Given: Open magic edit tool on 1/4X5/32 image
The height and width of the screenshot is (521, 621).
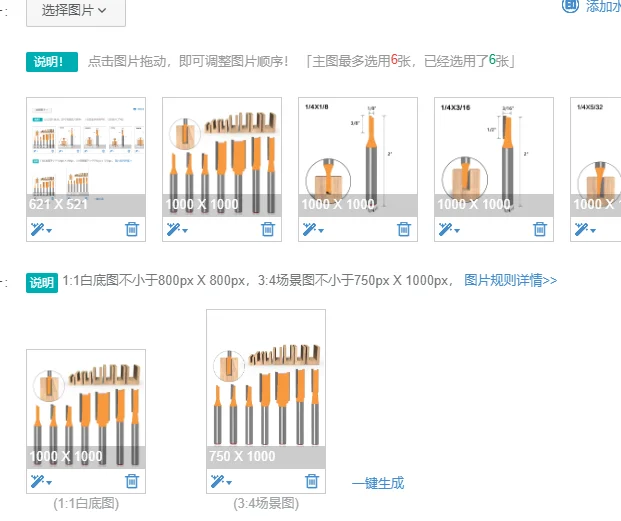Looking at the screenshot, I should (x=581, y=229).
